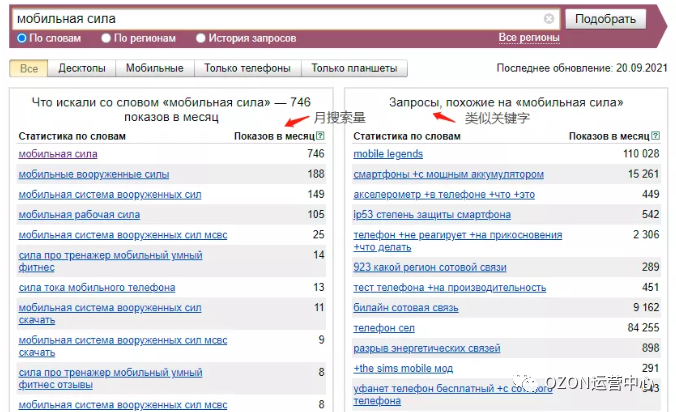Open смартфоны +с мощным аккумулятором link
The image size is (676, 412).
pyautogui.click(x=448, y=175)
